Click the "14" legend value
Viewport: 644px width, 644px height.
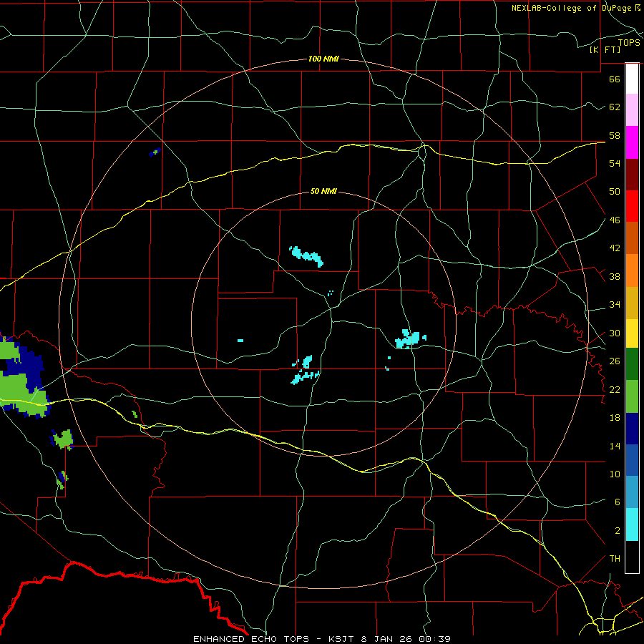(x=615, y=447)
